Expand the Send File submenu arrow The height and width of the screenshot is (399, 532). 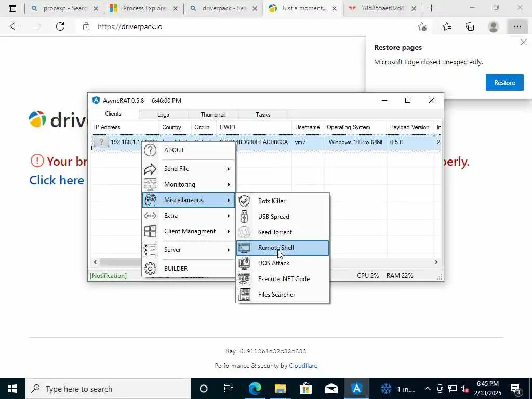tap(229, 169)
